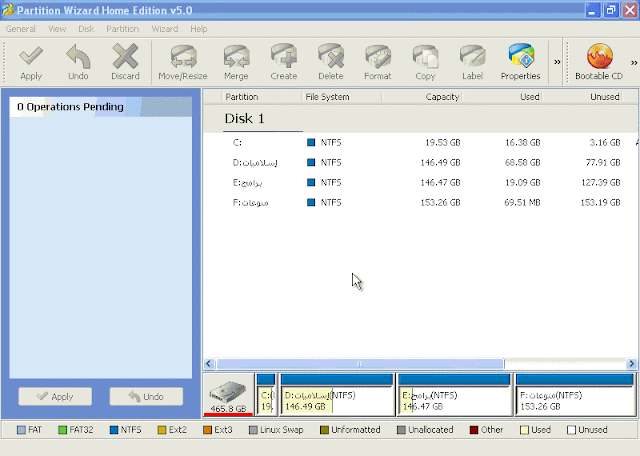Select the Move/Resize tool

click(x=183, y=62)
